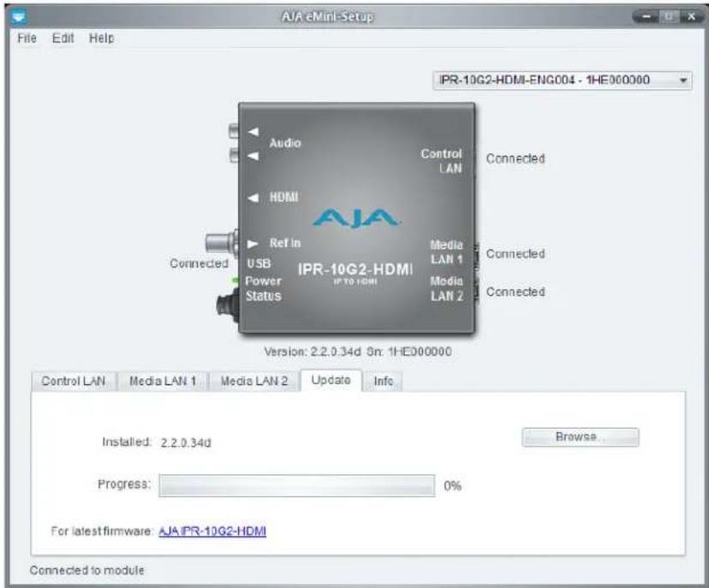Click the app icon in the title bar
Screen dimensions: 709x588
pyautogui.click(x=19, y=17)
